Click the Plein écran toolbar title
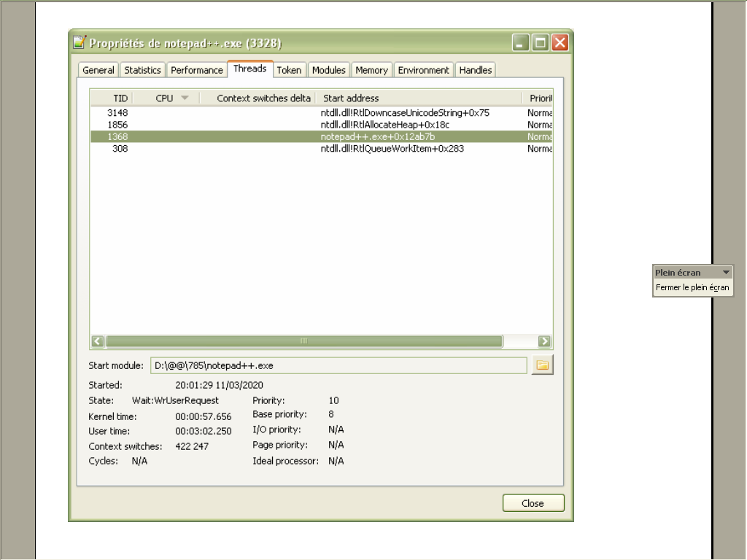Screen dimensions: 747x560 (x=678, y=273)
